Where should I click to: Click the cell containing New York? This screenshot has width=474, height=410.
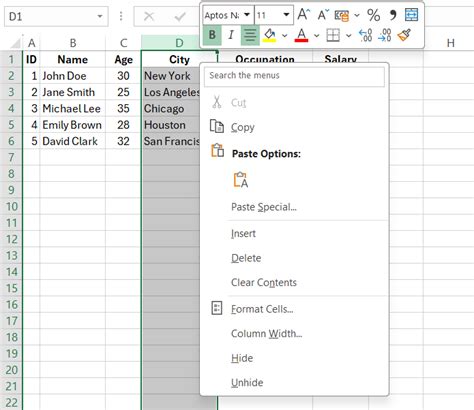click(x=171, y=76)
